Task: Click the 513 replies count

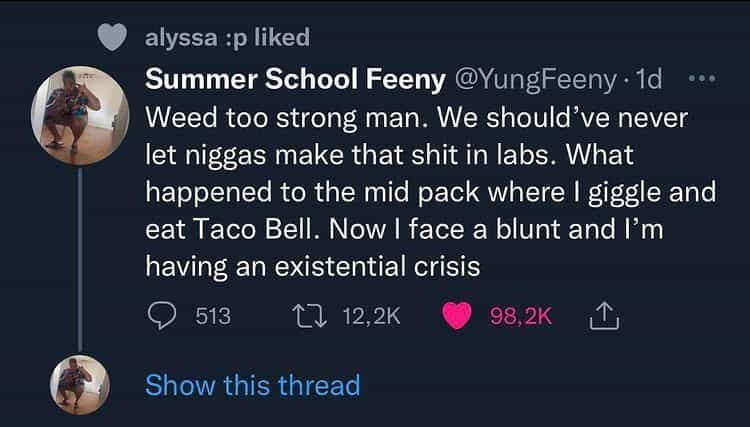Action: (213, 317)
